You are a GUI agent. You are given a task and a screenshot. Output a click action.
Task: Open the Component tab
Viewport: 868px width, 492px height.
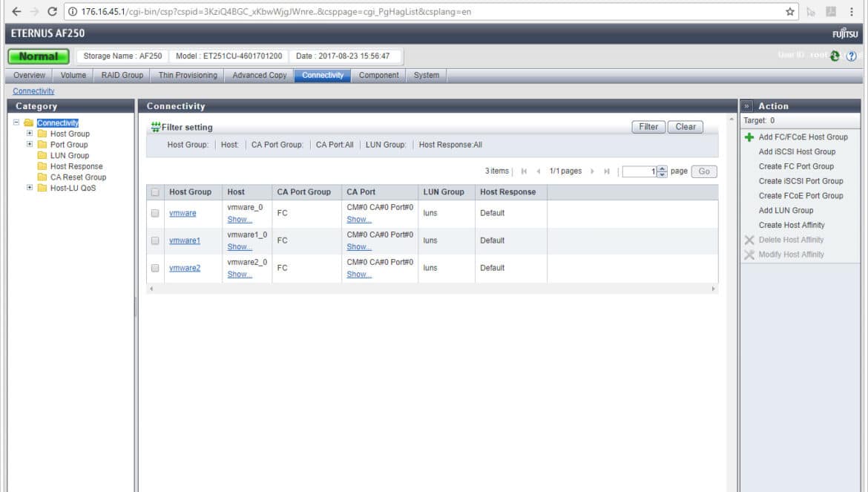(378, 75)
